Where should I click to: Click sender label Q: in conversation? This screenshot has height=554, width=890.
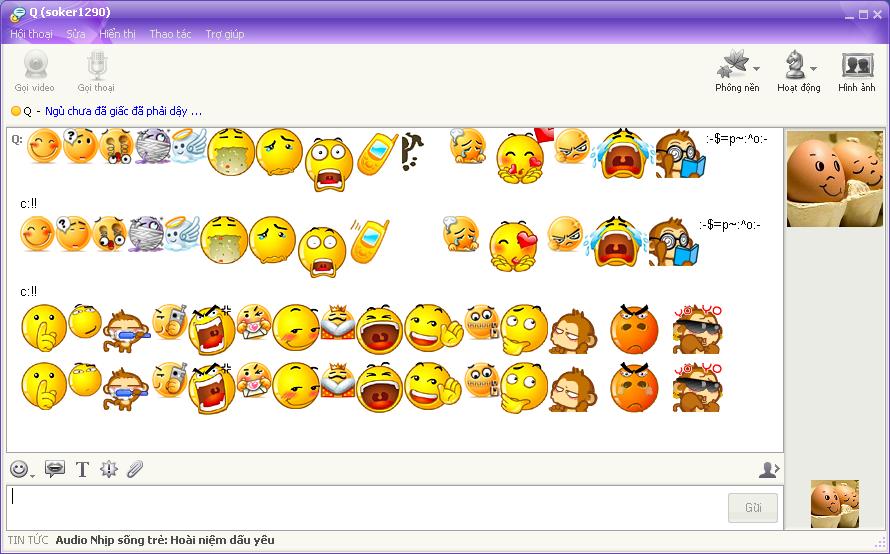(17, 138)
